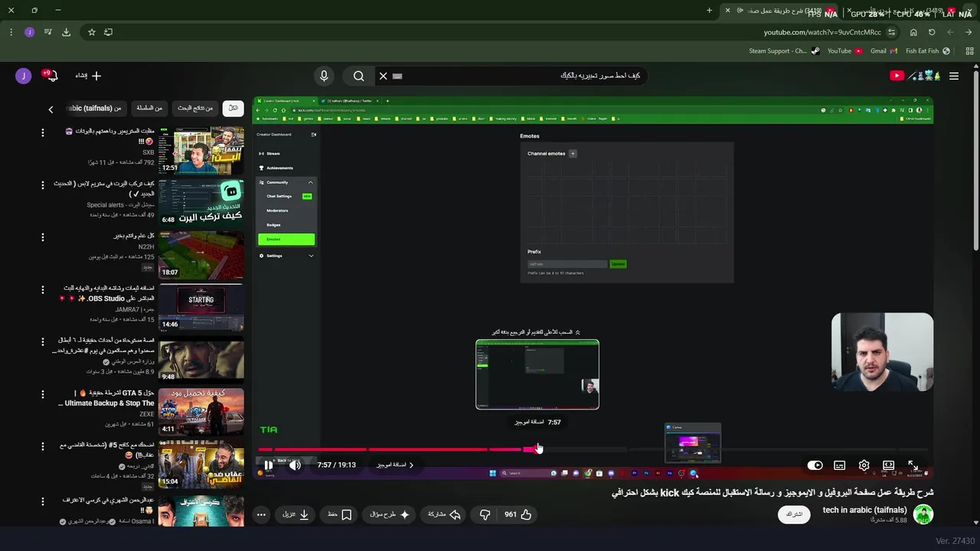Go to YouTube home via the logo
Screen dimensions: 980x551
pos(915,76)
